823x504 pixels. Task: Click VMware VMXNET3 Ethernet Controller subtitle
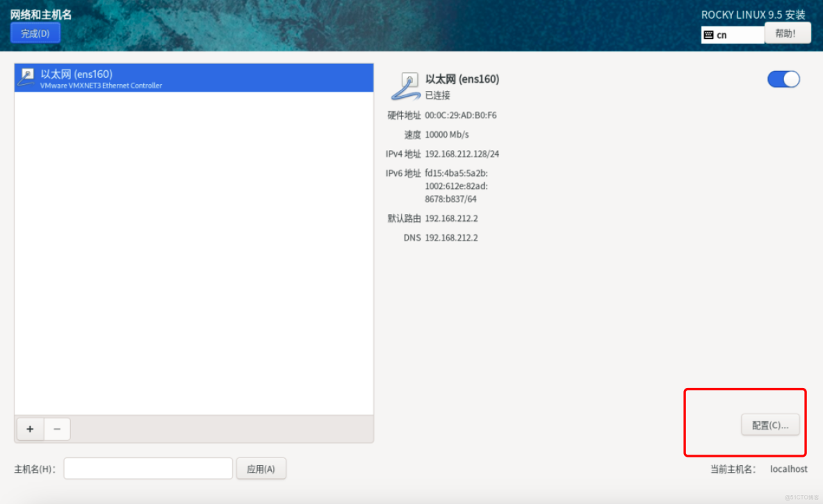point(101,86)
